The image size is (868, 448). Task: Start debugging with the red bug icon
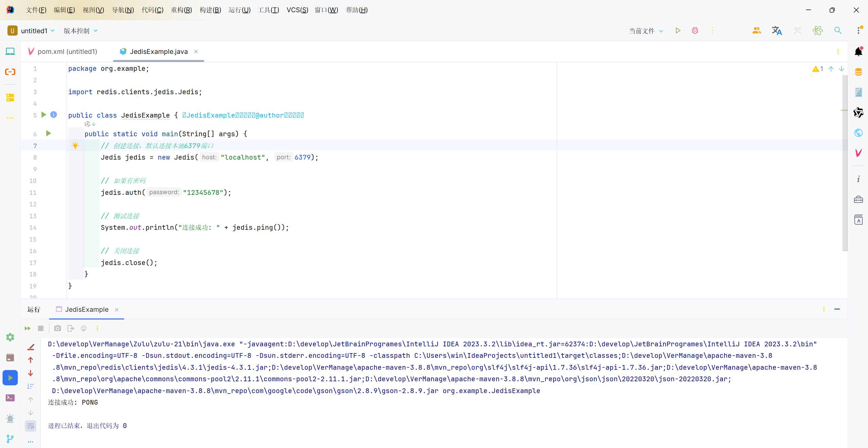[x=695, y=31]
